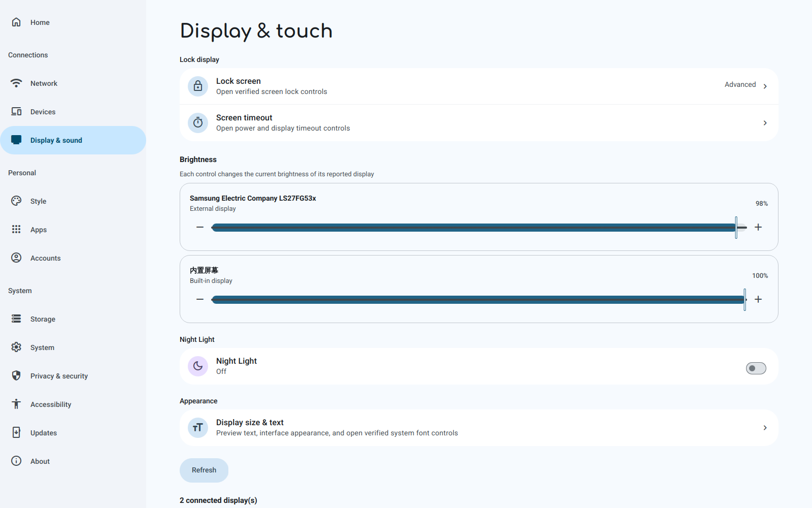Toggle the Night Light switch on

756,368
